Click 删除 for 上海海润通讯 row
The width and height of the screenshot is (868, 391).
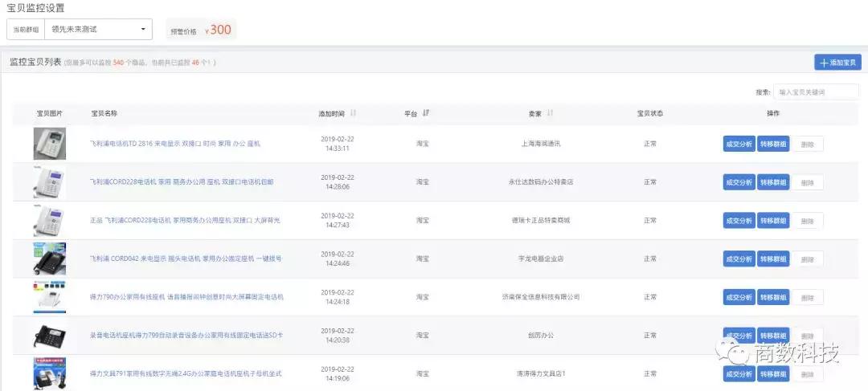[808, 144]
